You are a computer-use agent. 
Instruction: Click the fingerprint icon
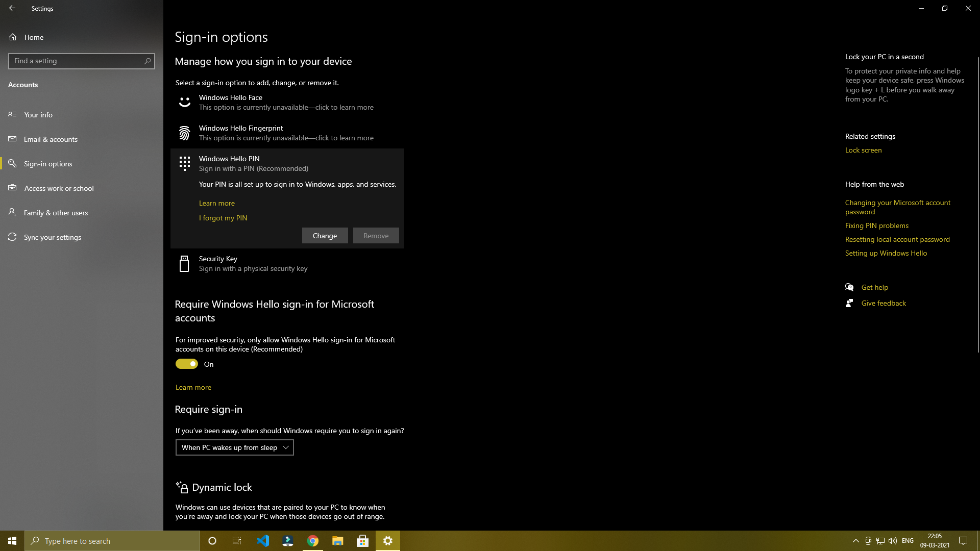pyautogui.click(x=184, y=133)
